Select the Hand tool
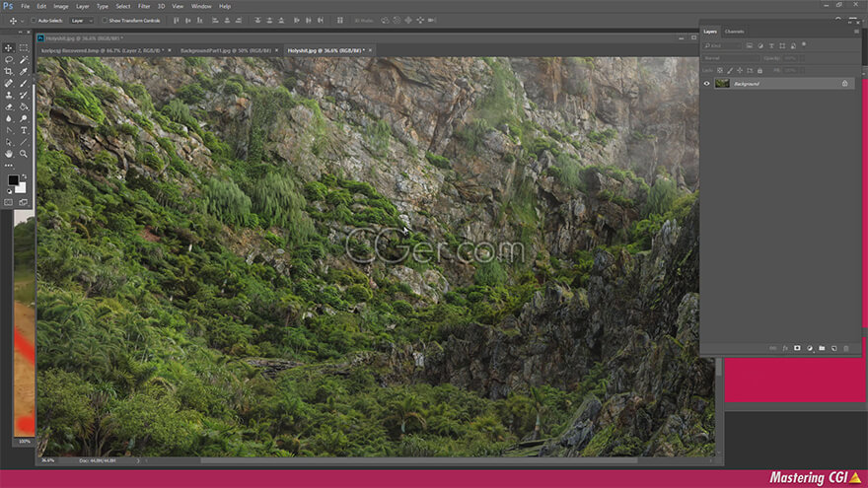868x488 pixels. click(8, 154)
